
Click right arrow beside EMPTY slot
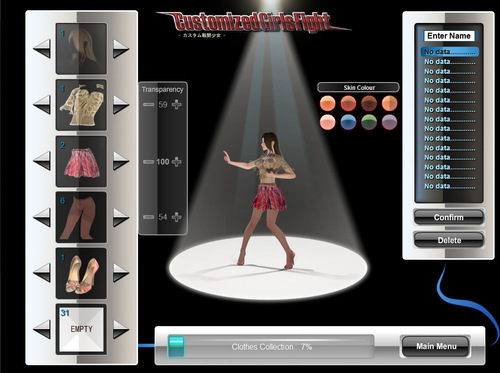(x=121, y=329)
